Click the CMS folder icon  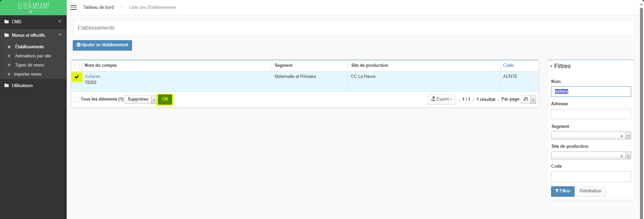click(x=6, y=22)
